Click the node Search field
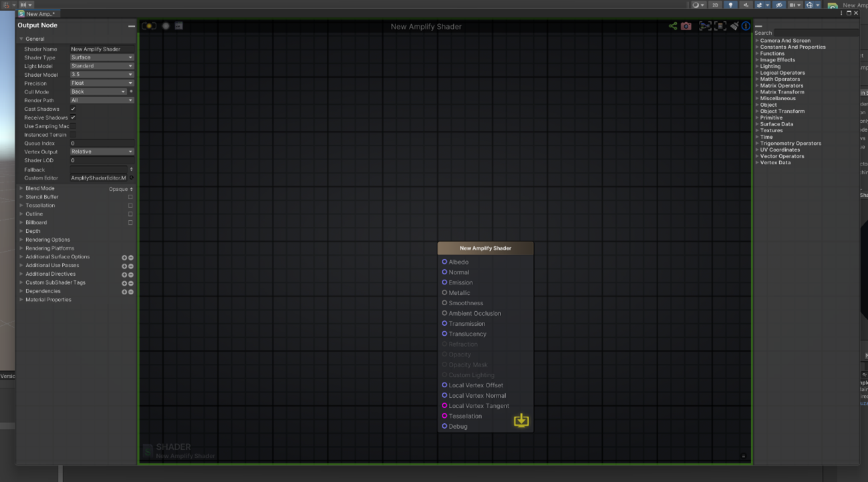Screen dimensions: 868x482 click(815, 33)
